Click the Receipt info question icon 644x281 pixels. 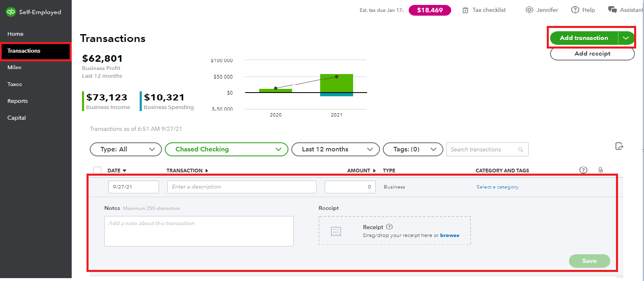tap(389, 227)
